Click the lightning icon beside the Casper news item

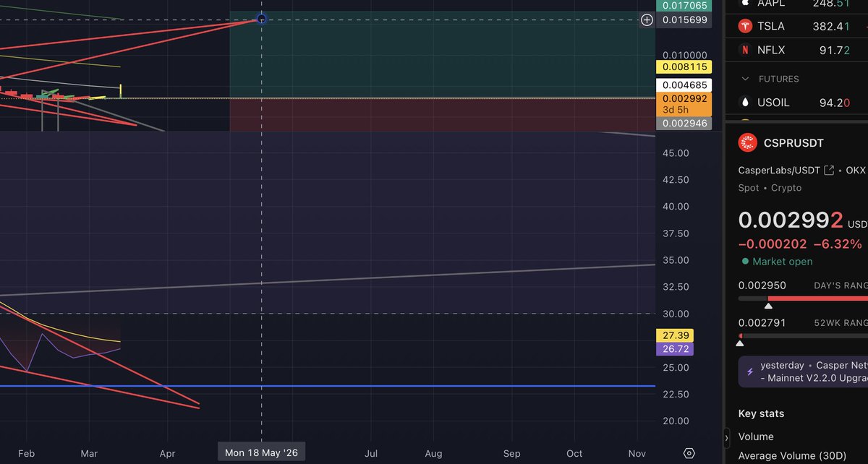point(749,371)
